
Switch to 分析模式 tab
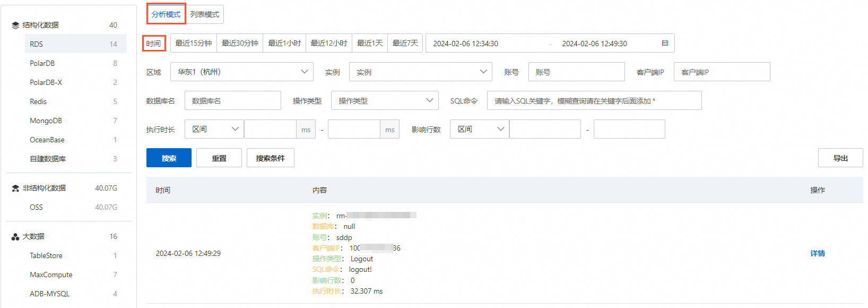(166, 14)
